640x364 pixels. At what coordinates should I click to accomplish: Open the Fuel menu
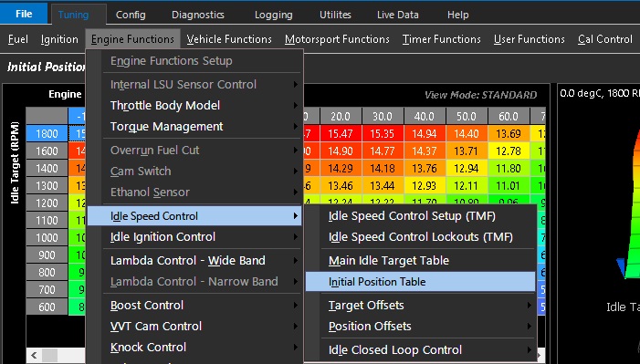click(x=18, y=39)
